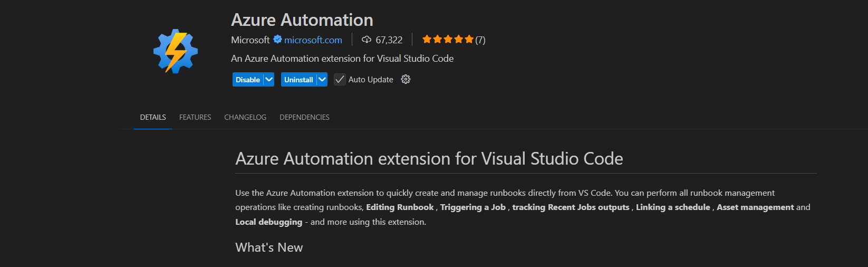Switch to the Features tab
Screen dimensions: 868x267
(x=195, y=117)
